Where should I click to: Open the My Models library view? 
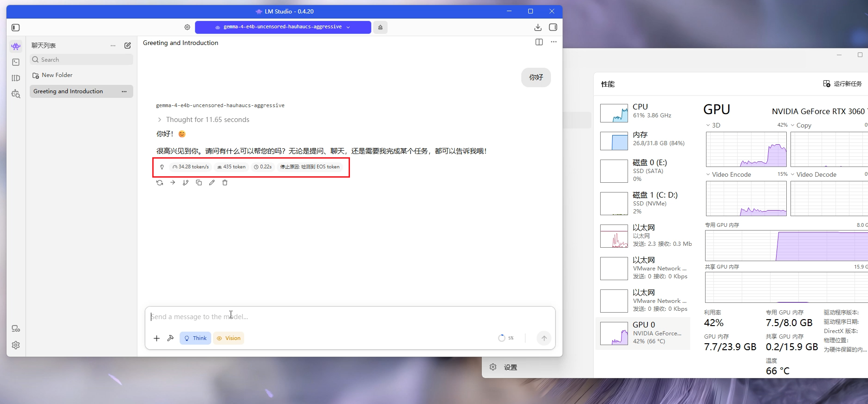16,78
